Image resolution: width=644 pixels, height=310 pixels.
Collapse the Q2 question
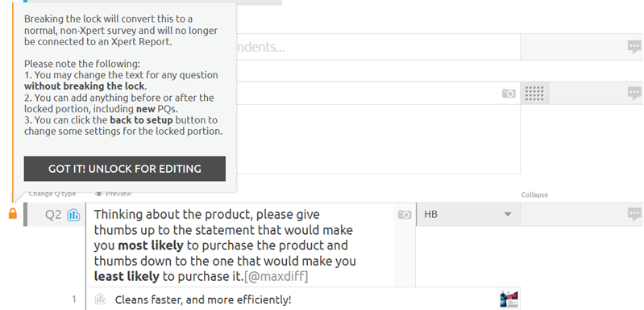pyautogui.click(x=534, y=195)
